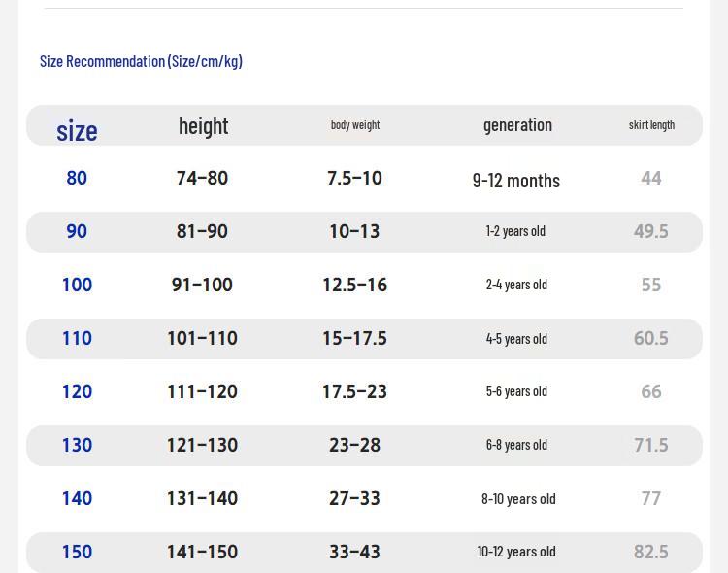728x573 pixels.
Task: Select size 100 row label
Action: (x=77, y=285)
